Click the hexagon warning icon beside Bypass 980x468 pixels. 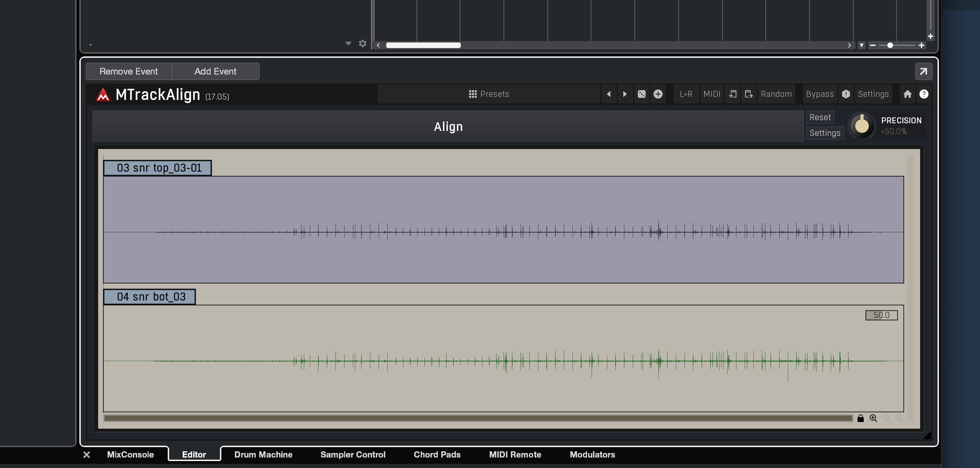[846, 94]
